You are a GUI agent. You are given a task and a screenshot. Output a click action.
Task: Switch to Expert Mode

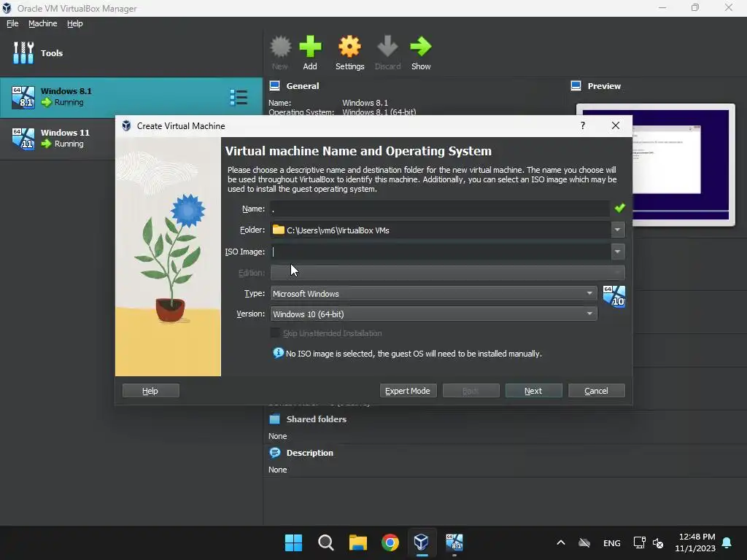[x=408, y=391]
